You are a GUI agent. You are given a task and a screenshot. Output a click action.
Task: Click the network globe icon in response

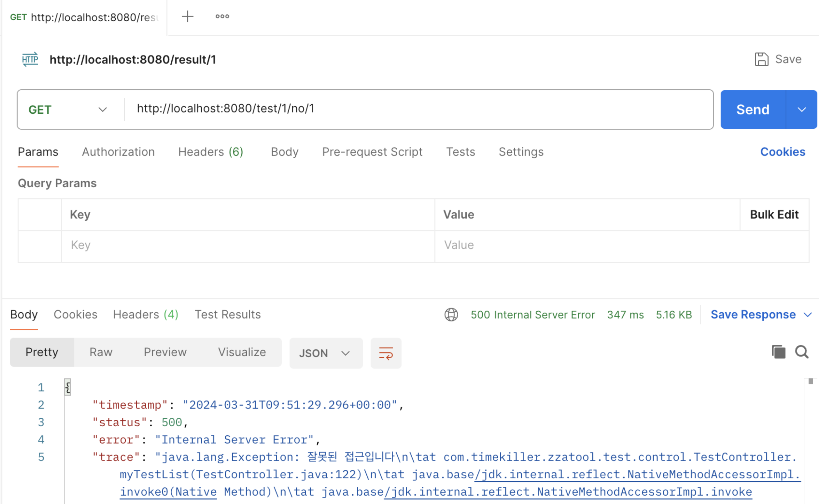[x=451, y=314]
